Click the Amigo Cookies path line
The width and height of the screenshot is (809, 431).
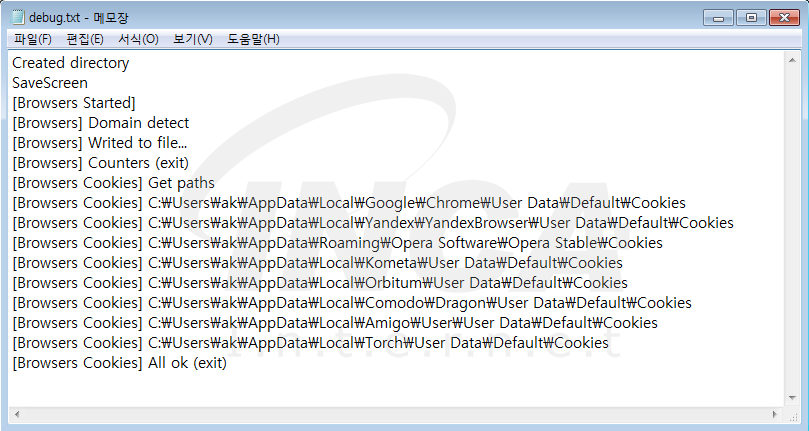[x=335, y=323]
